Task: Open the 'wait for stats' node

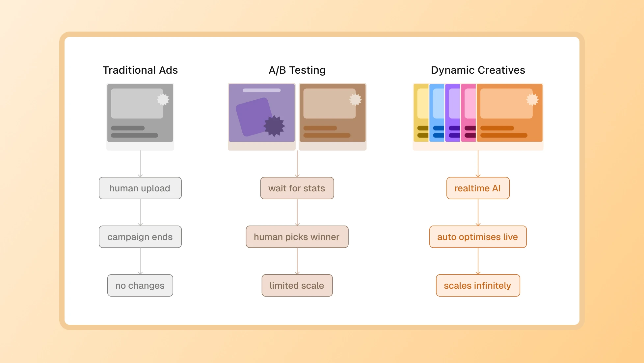Action: (x=297, y=188)
